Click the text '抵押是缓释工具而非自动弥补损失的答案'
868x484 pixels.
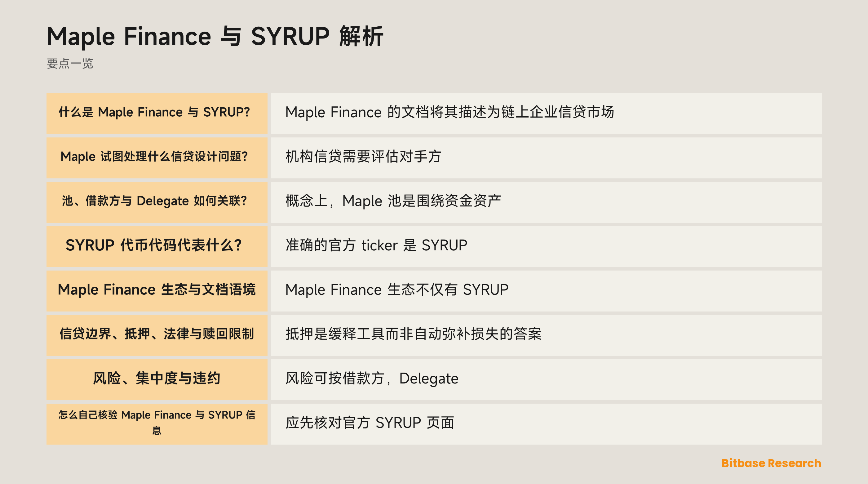414,334
